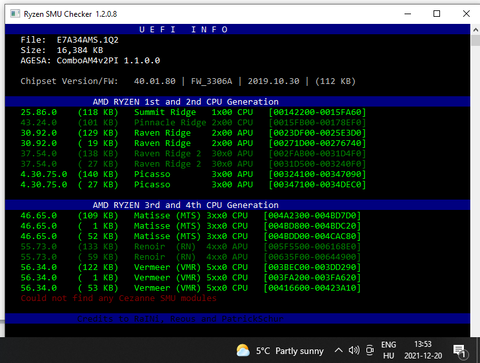Viewport: 480px width, 363px height.
Task: Click the Raven Ridge 129 KB row
Action: pos(193,133)
